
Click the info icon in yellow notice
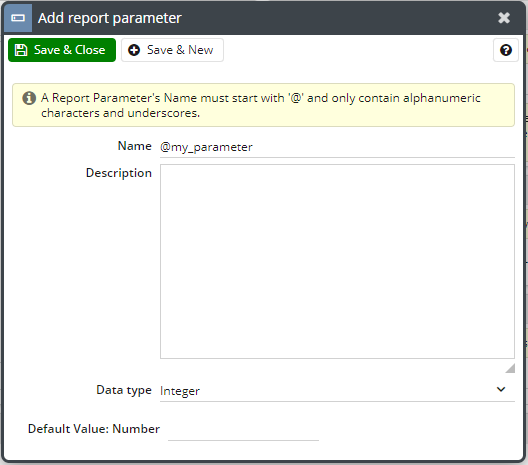[29, 98]
